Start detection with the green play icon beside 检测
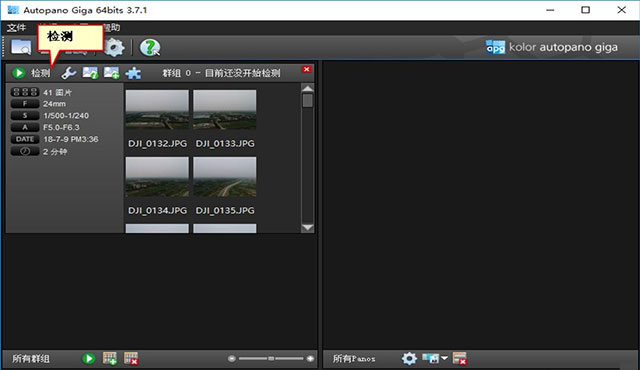This screenshot has width=640, height=370. [18, 73]
